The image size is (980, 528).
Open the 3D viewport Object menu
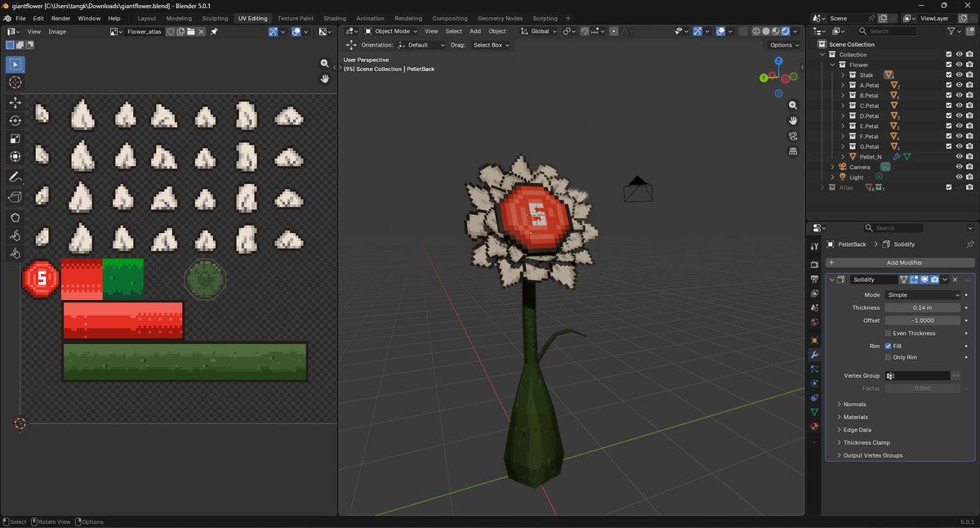[497, 32]
